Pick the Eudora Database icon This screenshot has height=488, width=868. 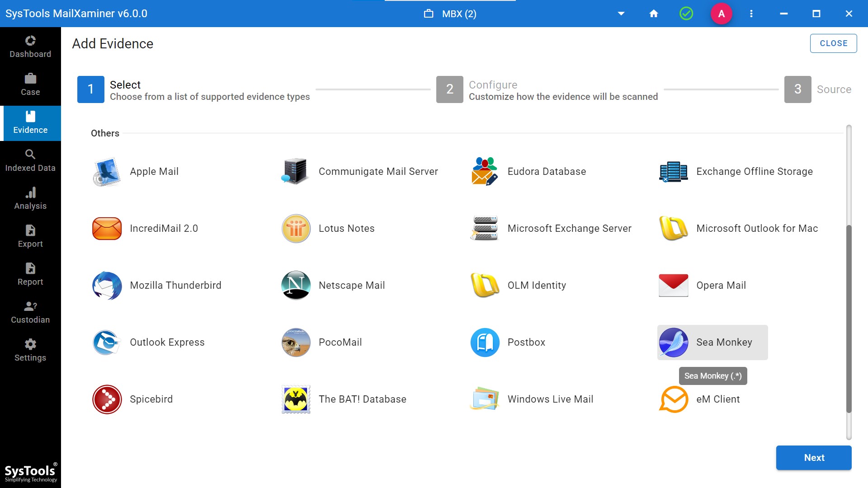tap(485, 172)
